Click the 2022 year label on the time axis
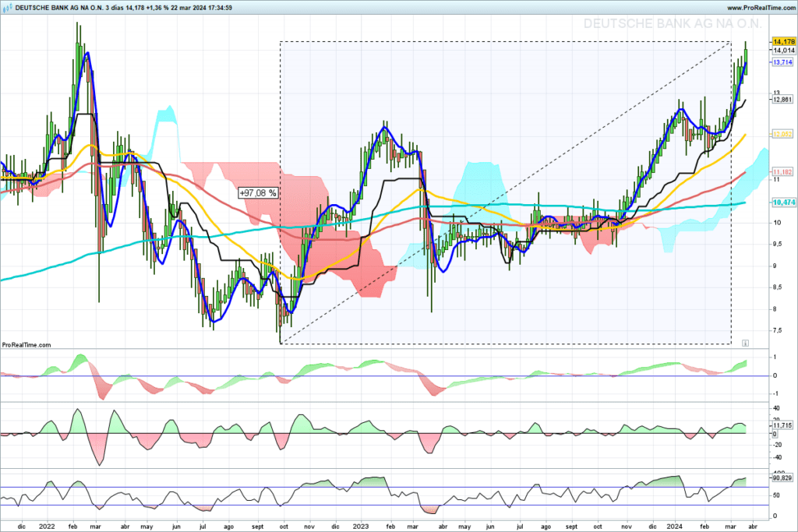This screenshot has height=532, width=798. click(47, 527)
